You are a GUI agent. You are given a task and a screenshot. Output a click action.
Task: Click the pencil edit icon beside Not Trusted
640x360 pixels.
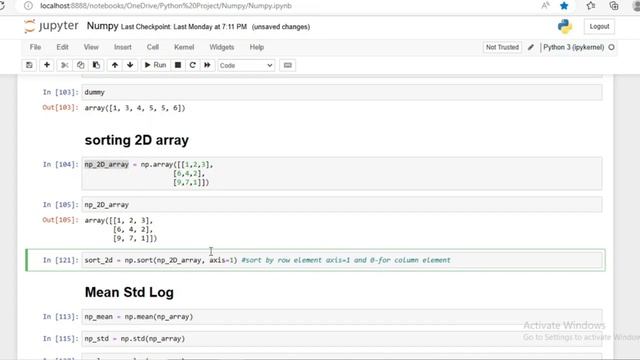[531, 47]
